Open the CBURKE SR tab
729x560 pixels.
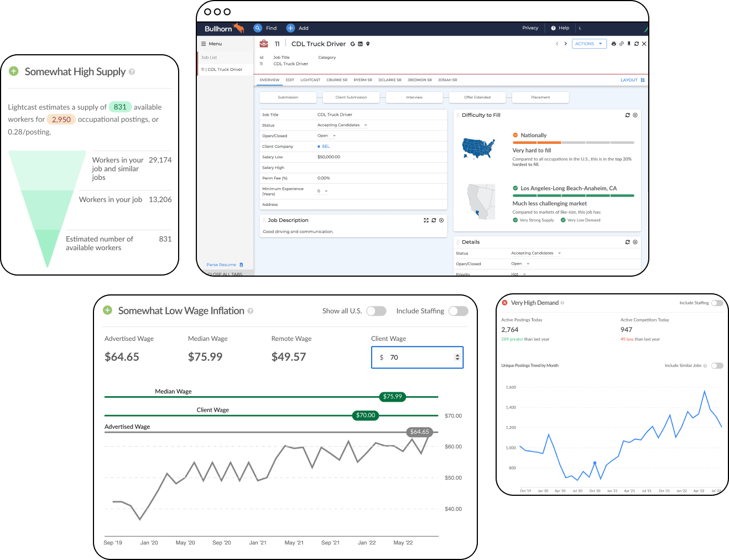tap(337, 80)
